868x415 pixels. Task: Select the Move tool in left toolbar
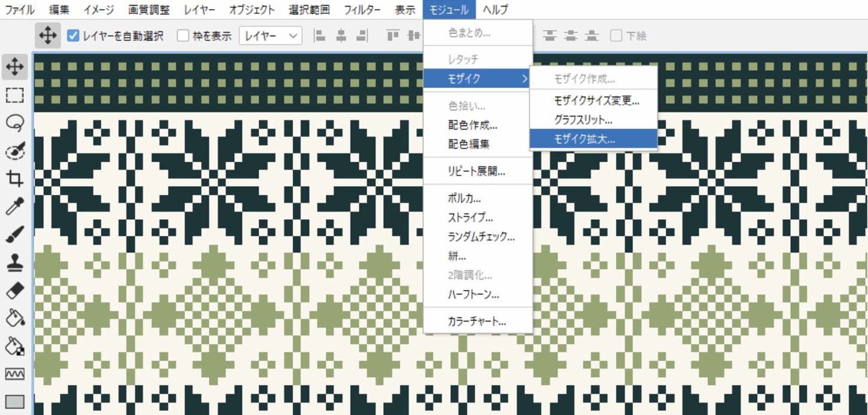click(x=15, y=67)
